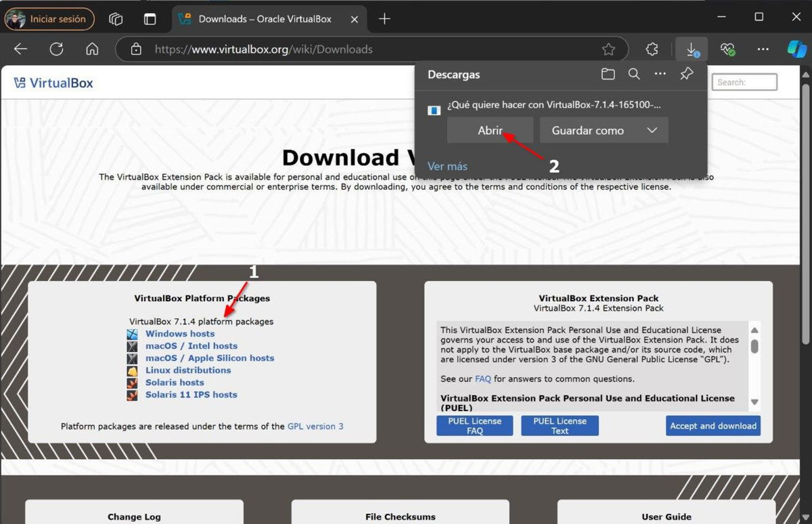
Task: Open the Copilot sidebar icon
Action: (x=796, y=49)
